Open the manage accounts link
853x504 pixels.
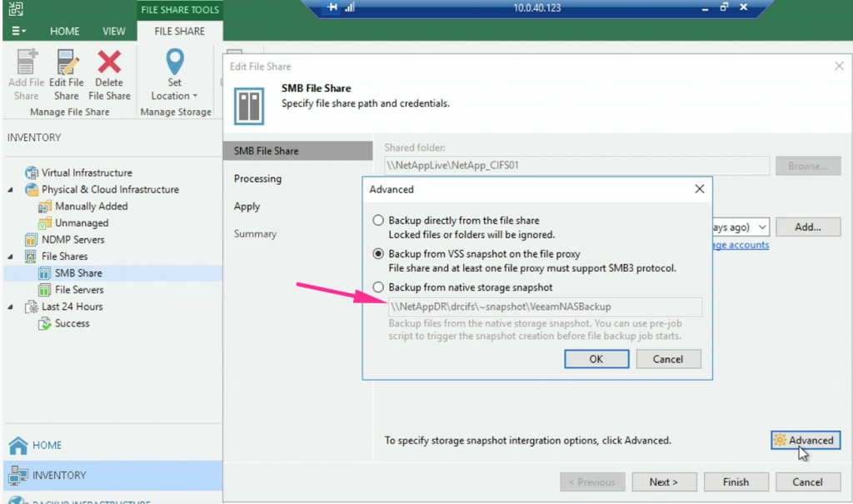tap(741, 245)
